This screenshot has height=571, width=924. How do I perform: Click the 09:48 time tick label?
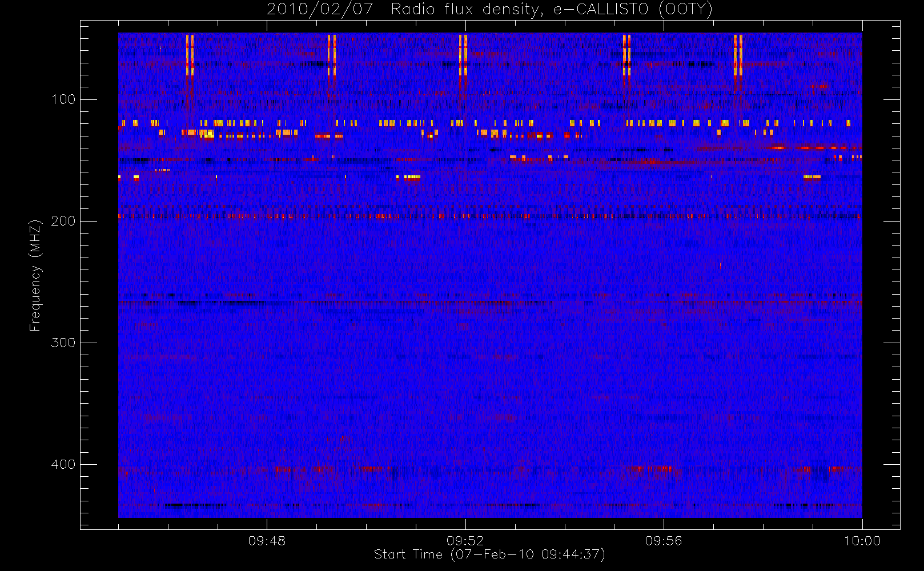[267, 541]
